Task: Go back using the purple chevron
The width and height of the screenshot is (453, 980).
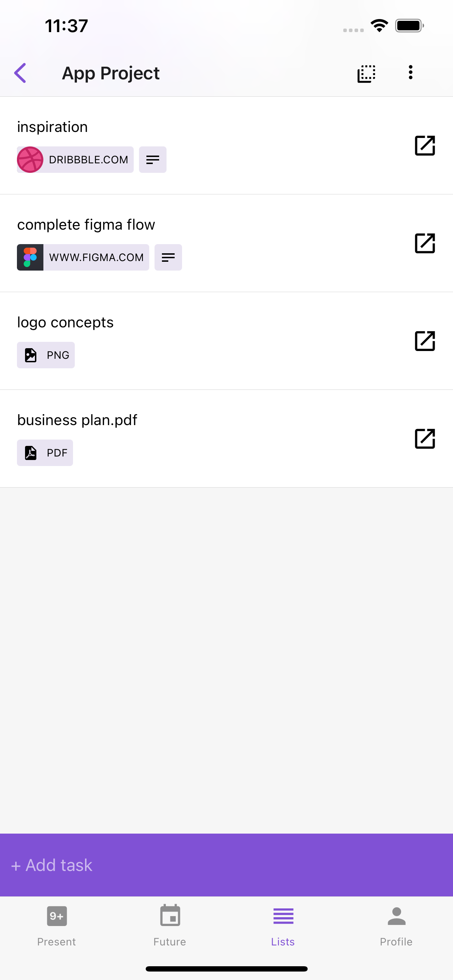Action: (x=20, y=73)
